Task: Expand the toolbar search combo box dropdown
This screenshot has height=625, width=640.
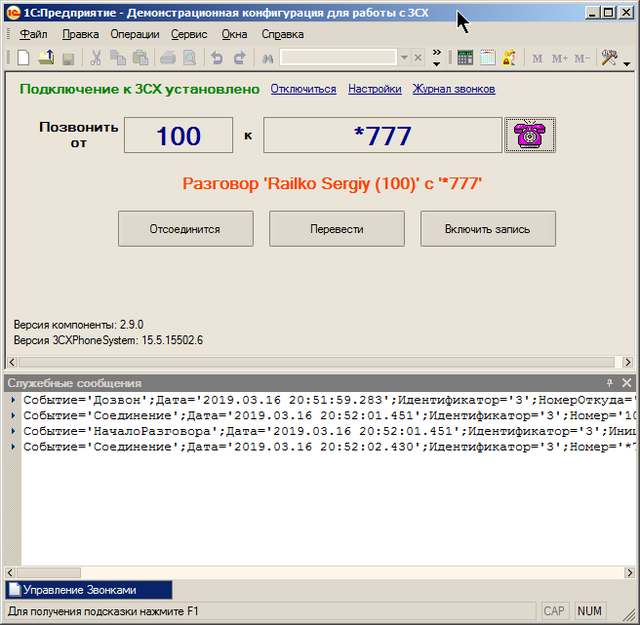Action: [404, 58]
